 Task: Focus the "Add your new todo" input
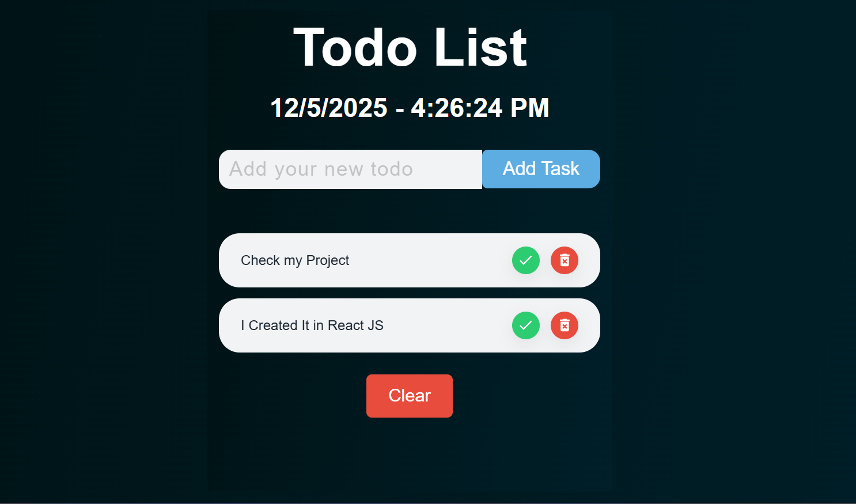350,169
